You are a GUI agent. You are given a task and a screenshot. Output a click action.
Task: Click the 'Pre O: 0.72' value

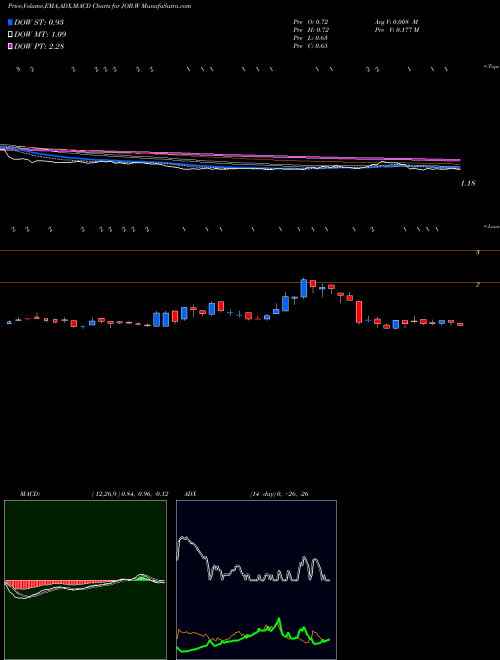311,22
